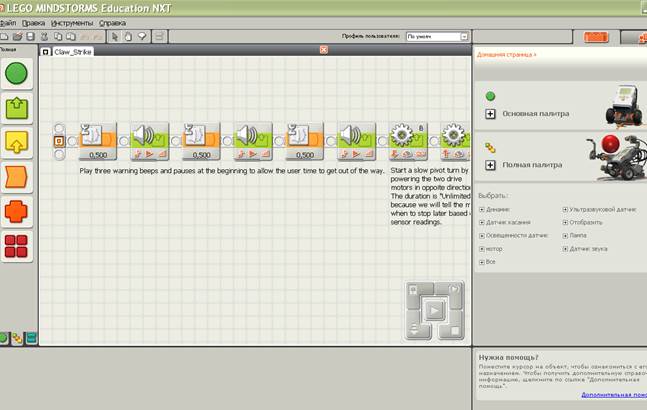Click the 0,500 value on the third Wait block

pos(305,156)
